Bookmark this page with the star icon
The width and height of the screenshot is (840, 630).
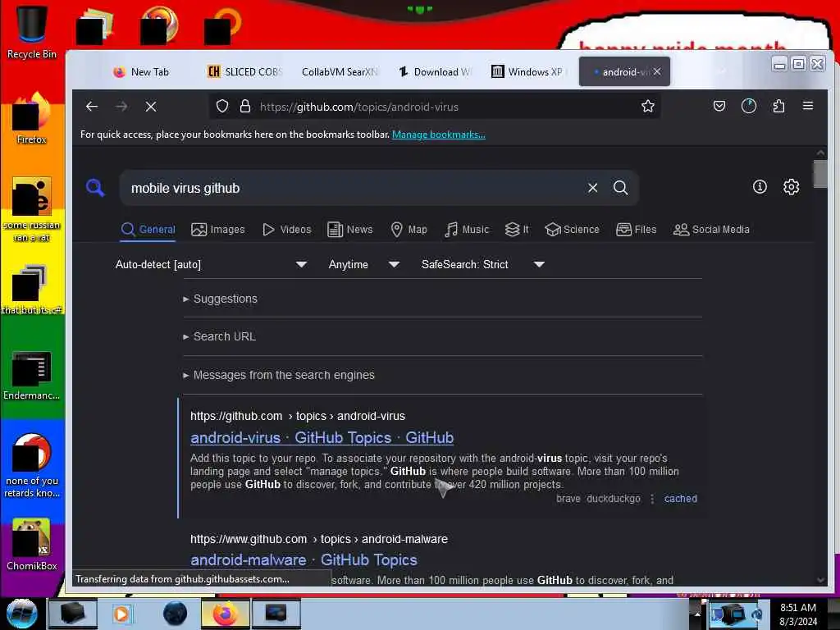click(648, 106)
